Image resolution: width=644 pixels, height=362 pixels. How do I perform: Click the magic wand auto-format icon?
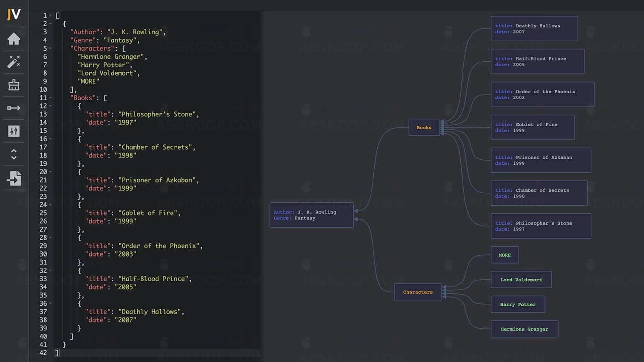(14, 62)
